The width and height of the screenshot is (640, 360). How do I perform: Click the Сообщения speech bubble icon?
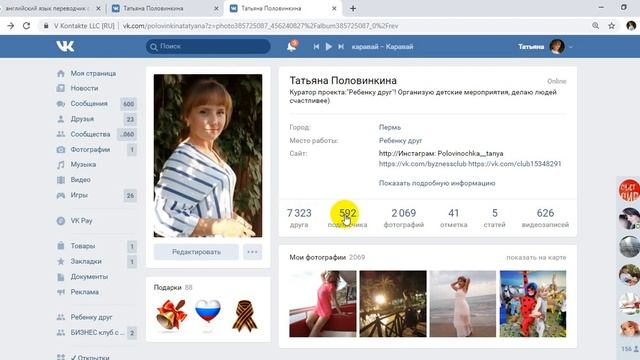pyautogui.click(x=61, y=104)
